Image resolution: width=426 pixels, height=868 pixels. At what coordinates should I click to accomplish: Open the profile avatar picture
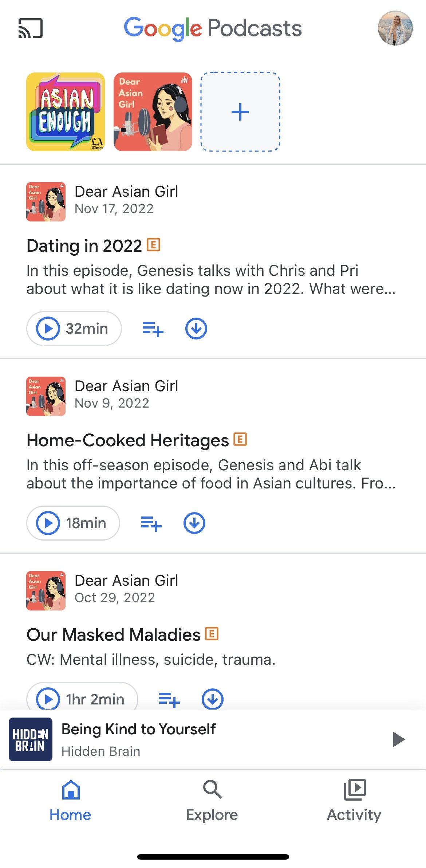tap(395, 28)
